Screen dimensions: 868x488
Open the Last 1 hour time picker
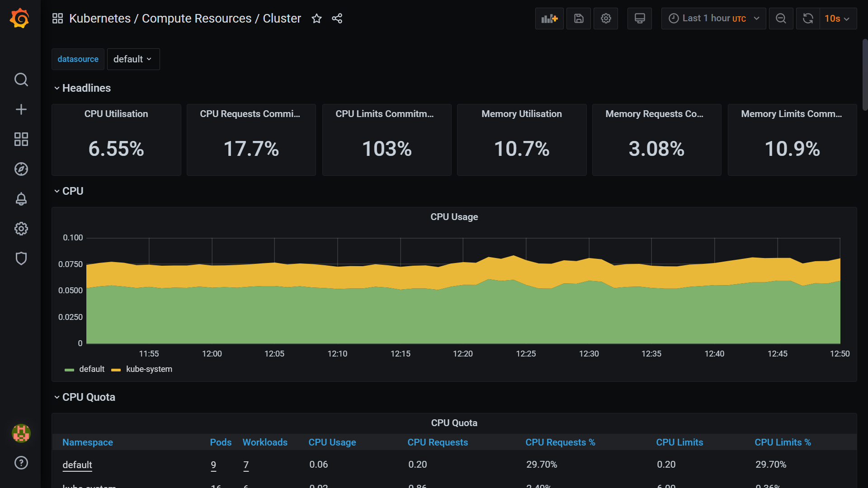pyautogui.click(x=713, y=19)
